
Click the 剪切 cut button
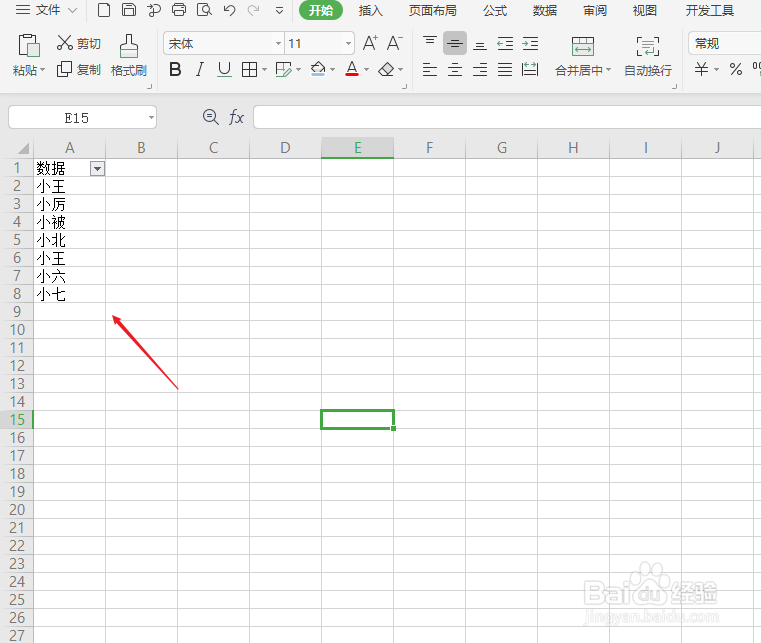(78, 43)
